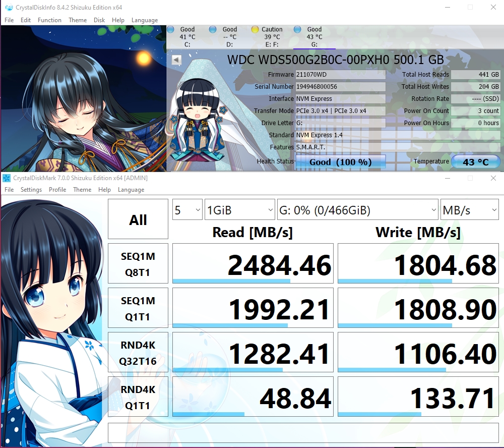
Task: Start the SEQ1M Q8T1 test
Action: click(138, 263)
